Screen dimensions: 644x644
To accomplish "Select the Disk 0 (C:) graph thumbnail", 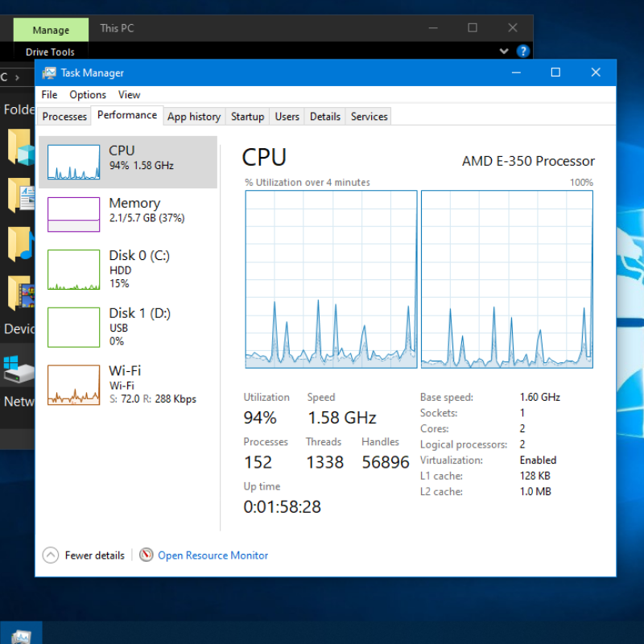I will point(73,270).
